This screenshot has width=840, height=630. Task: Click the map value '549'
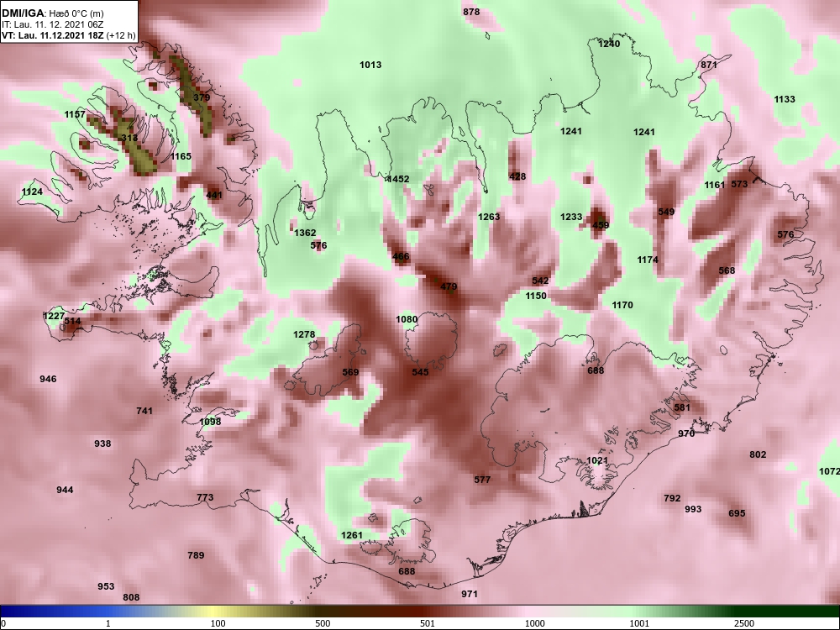(x=666, y=213)
